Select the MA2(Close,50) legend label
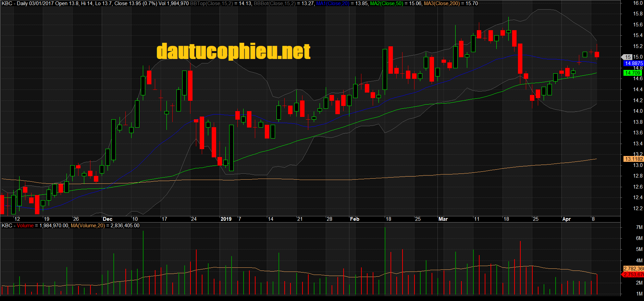The image size is (644, 301). pyautogui.click(x=386, y=3)
